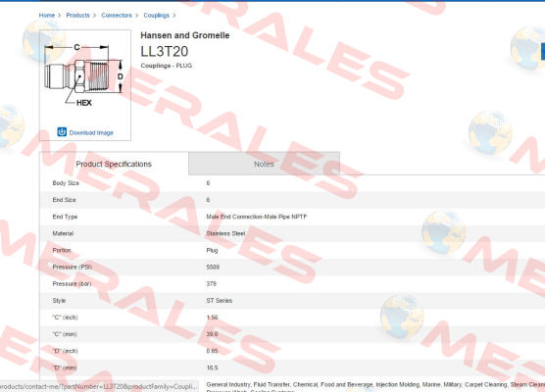The image size is (545, 392).
Task: Open the Home breadcrumb link
Action: [x=47, y=16]
